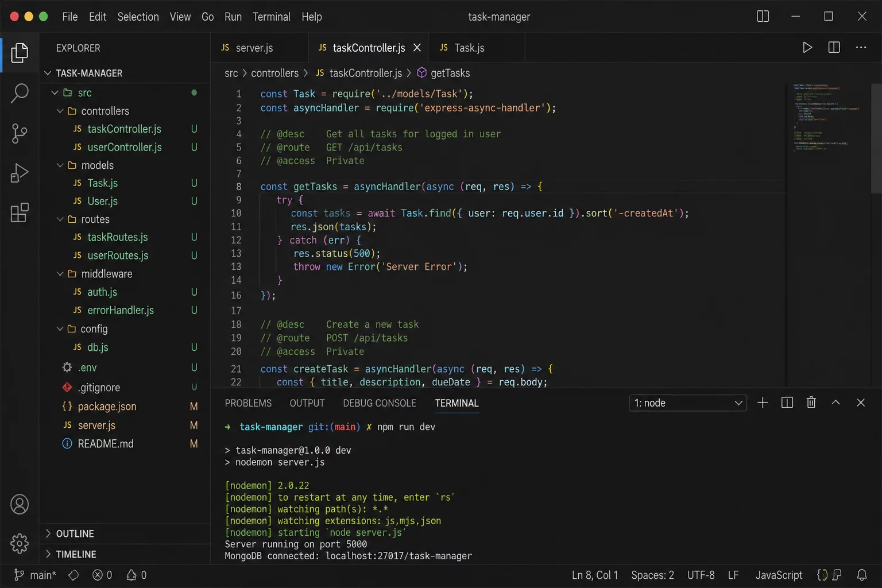Toggle the editor layout in title bar
The width and height of the screenshot is (882, 588).
pyautogui.click(x=763, y=17)
